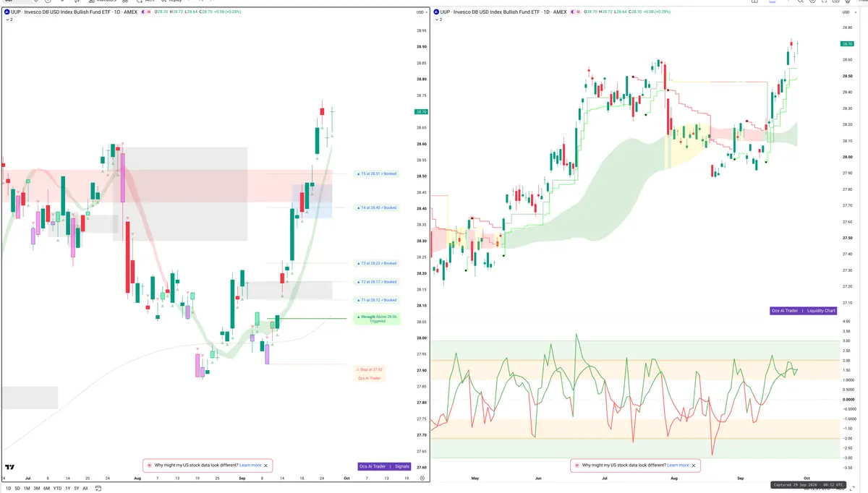The height and width of the screenshot is (493, 868).
Task: Click the 28.00 level on left price axis
Action: click(421, 338)
